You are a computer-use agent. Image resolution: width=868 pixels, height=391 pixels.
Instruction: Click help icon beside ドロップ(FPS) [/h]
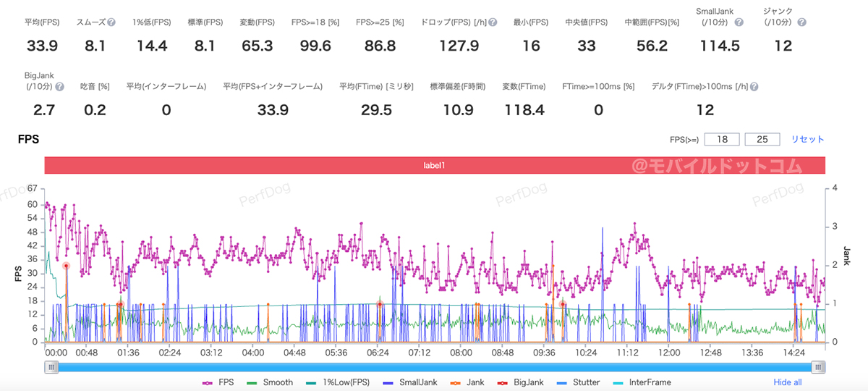(x=493, y=22)
